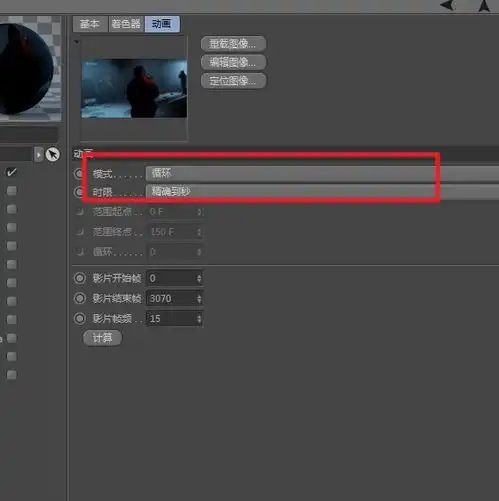Viewport: 499px width, 501px height.
Task: Toggle the greyed-out dot next to 循环 field
Action: coord(80,251)
